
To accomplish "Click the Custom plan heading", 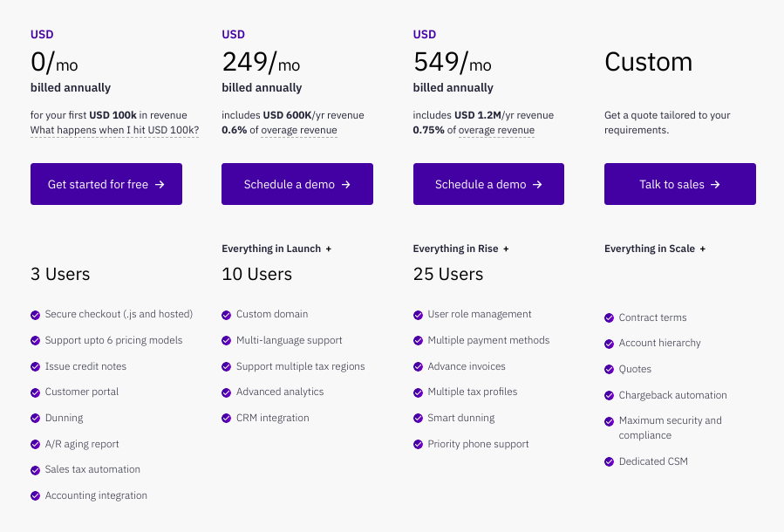I will pos(648,62).
